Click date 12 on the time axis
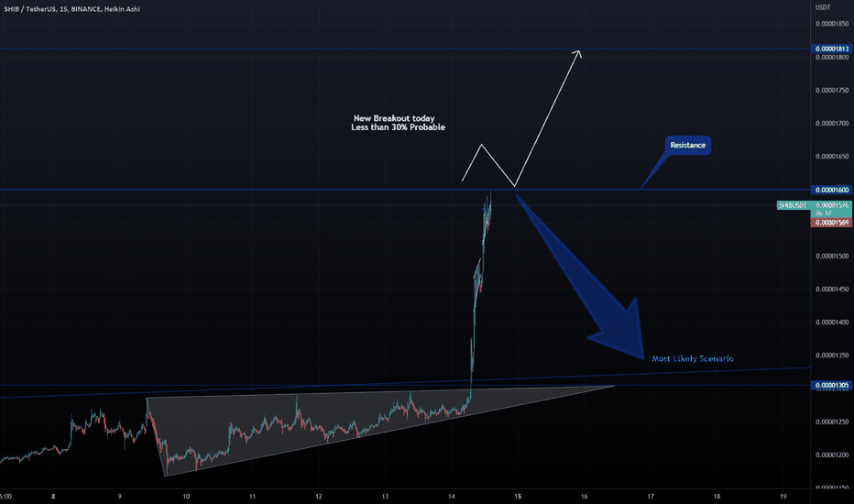This screenshot has height=504, width=854. pos(319,497)
